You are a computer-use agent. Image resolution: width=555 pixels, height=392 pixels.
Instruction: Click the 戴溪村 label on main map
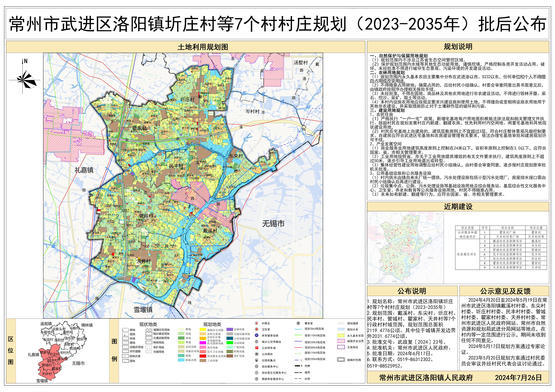210,231
